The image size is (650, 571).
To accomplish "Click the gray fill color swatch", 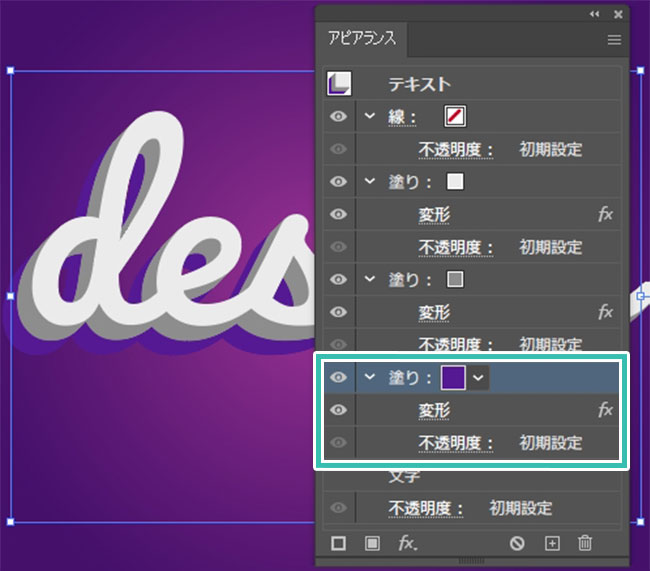I will point(455,279).
